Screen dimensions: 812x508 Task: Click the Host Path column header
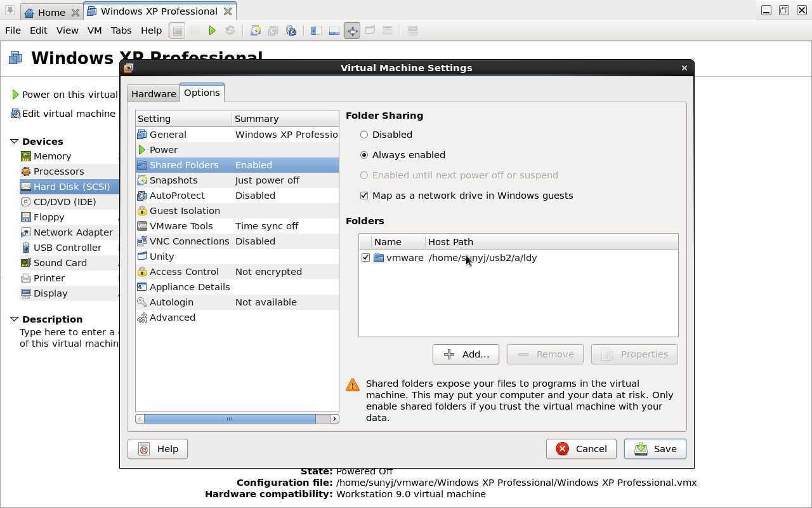(x=551, y=242)
